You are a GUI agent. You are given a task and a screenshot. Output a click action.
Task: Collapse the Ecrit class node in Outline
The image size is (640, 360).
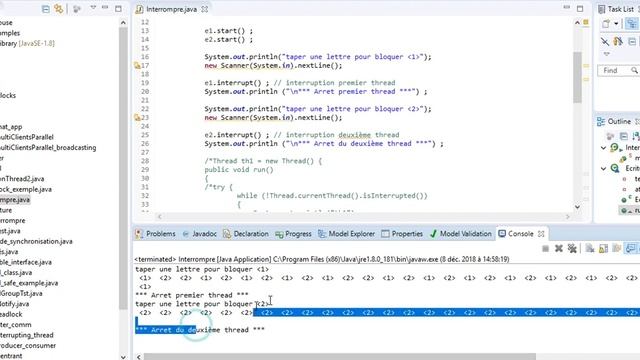tap(604, 169)
